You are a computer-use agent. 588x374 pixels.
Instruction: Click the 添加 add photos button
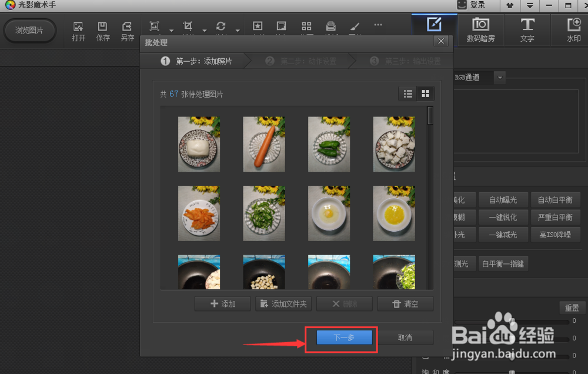coord(223,303)
